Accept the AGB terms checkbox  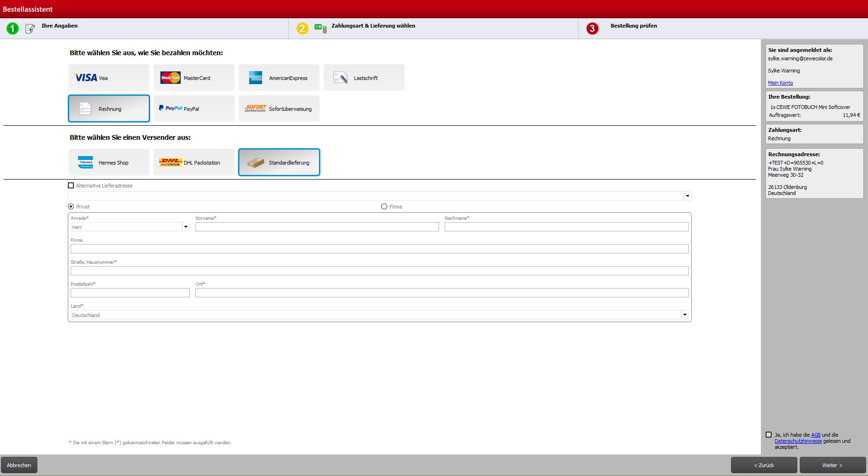coord(768,435)
